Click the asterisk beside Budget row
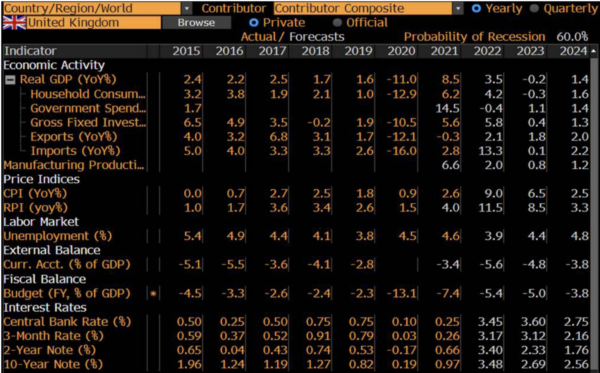Image resolution: width=600 pixels, height=373 pixels. pos(153,294)
